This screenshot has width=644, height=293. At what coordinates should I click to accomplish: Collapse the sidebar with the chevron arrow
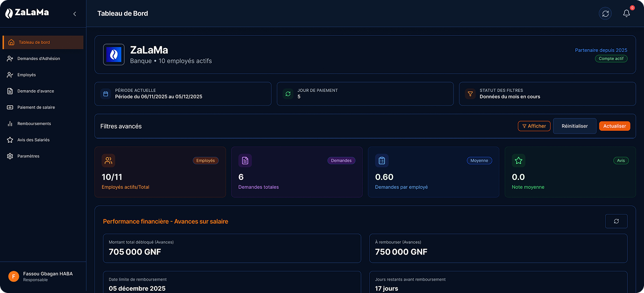coord(74,14)
